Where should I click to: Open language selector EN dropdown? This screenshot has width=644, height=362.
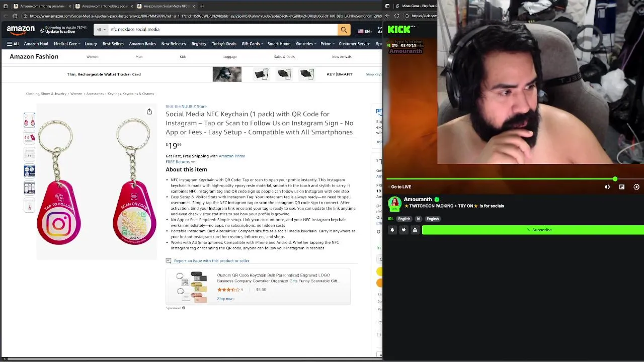[x=365, y=31]
